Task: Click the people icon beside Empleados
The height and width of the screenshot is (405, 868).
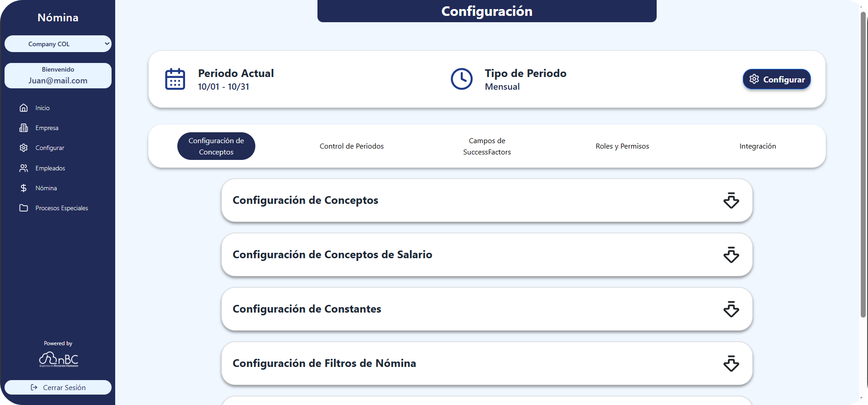Action: point(24,168)
